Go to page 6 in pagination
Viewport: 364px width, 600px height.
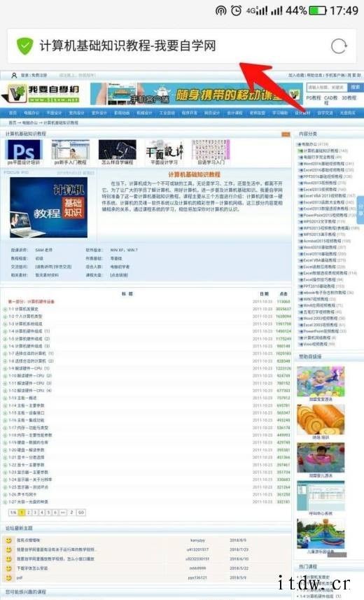coord(55,512)
